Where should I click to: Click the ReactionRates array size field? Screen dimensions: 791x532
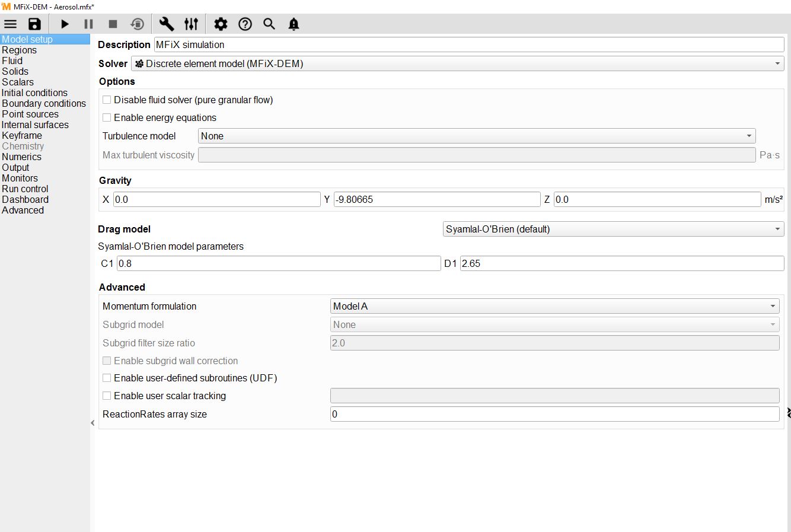(x=554, y=414)
